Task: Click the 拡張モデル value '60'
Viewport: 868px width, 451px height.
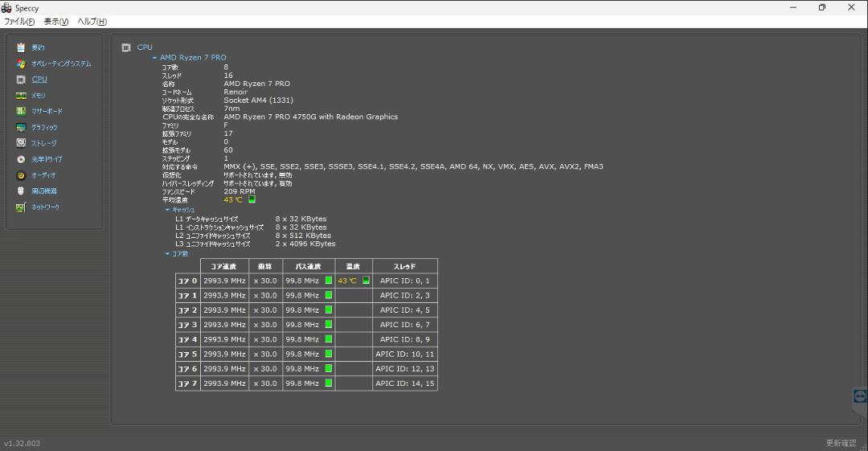Action: tap(228, 150)
